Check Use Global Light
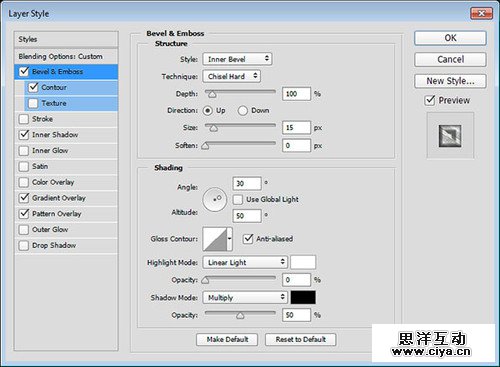This screenshot has width=500, height=367. pyautogui.click(x=238, y=199)
